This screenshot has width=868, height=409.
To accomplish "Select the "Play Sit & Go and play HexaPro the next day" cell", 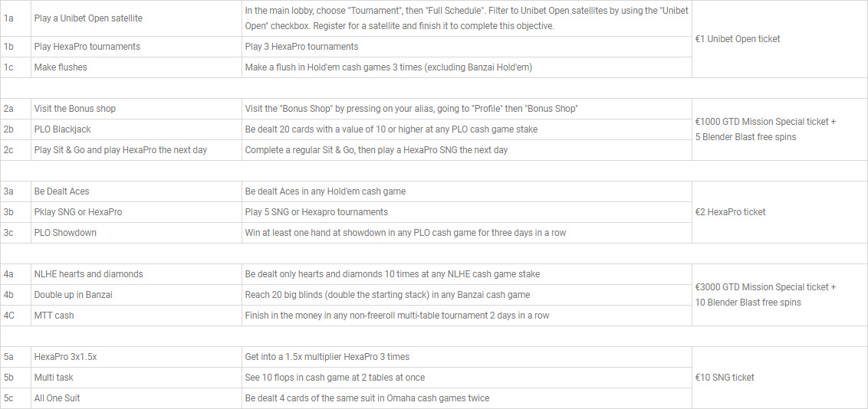I will pos(136,150).
